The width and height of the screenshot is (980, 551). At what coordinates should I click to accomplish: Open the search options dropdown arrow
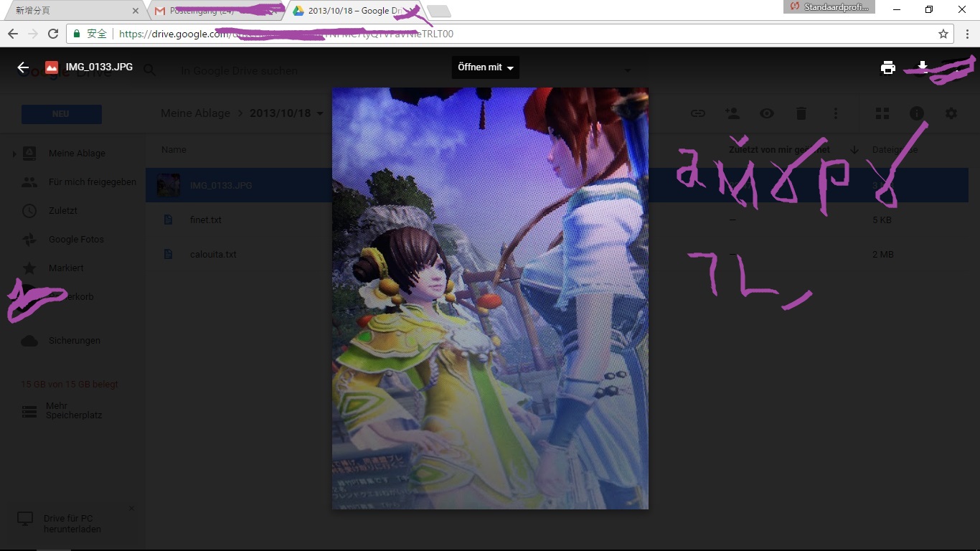click(x=628, y=70)
